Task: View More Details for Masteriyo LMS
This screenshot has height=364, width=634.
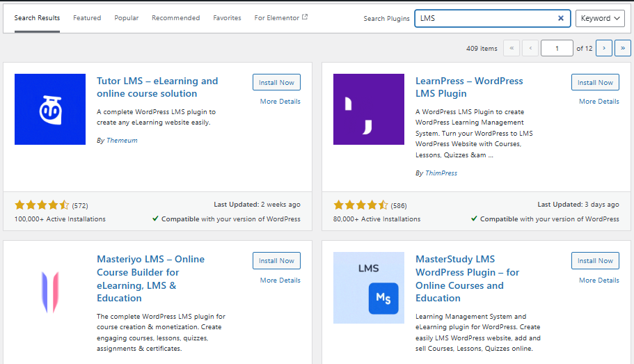Action: click(280, 280)
